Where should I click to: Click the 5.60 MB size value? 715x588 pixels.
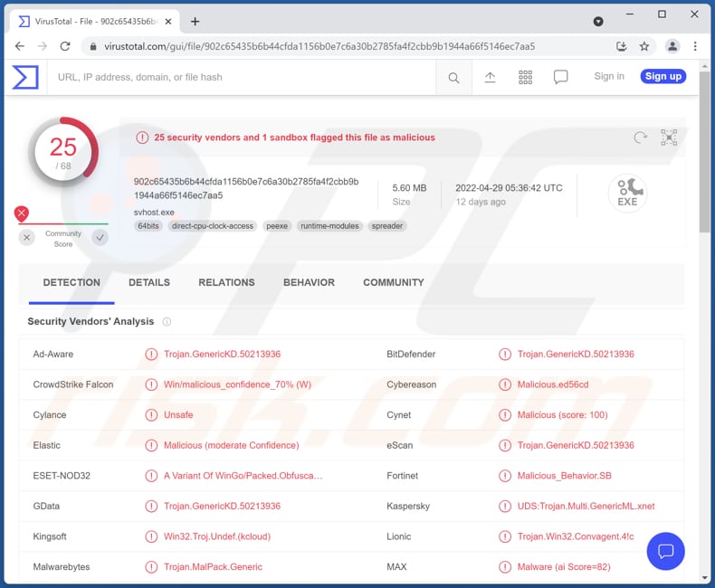point(409,188)
